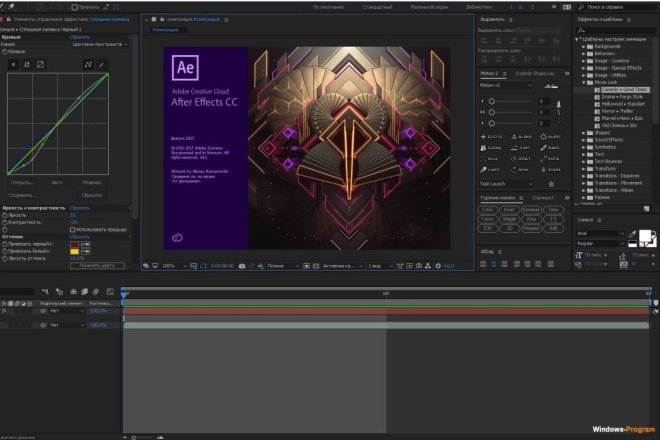
Task: Click the top Motion 2 slider handle
Action: (x=492, y=101)
